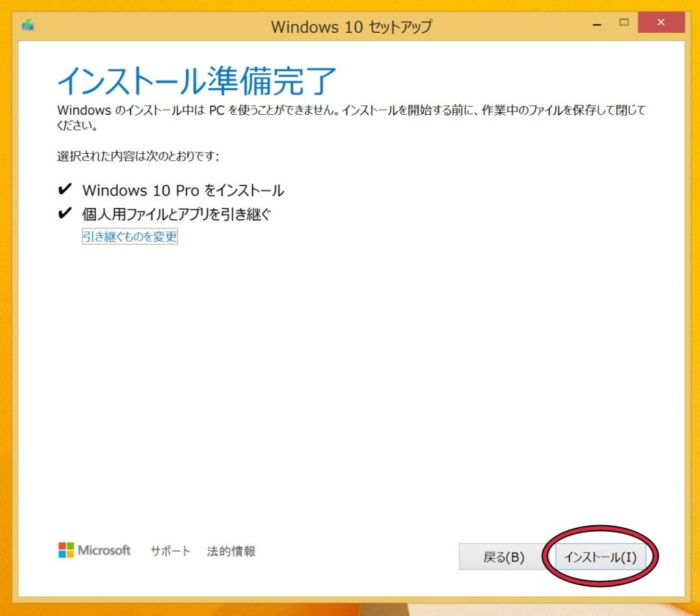This screenshot has width=700, height=616.
Task: Open the サポート link
Action: (x=170, y=551)
